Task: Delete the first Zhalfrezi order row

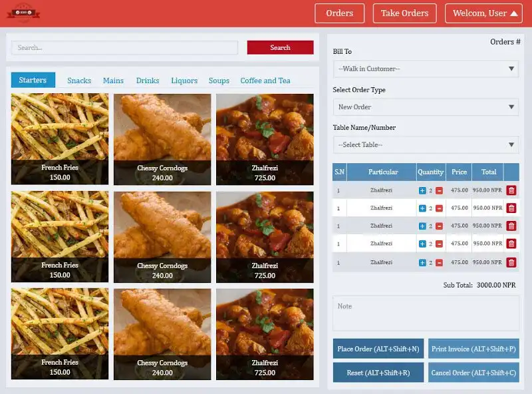Action: click(x=511, y=190)
